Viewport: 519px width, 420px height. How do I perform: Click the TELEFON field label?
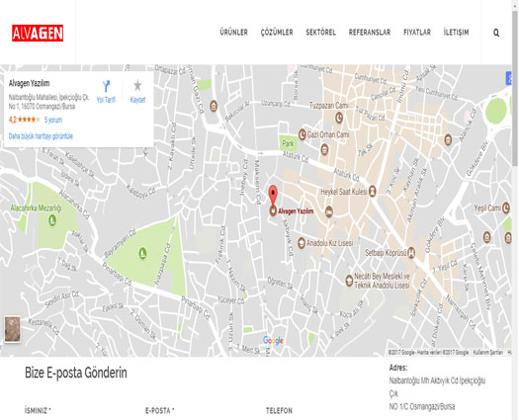[x=279, y=411]
